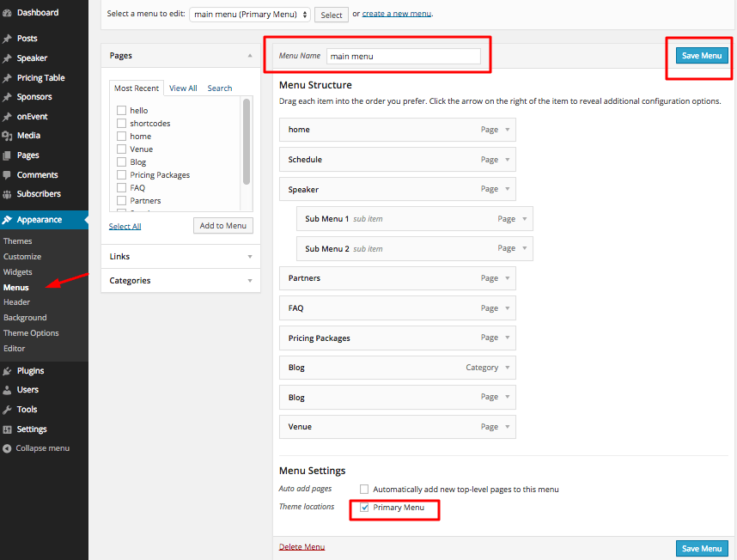Check the 'shortcodes' page checkbox
This screenshot has width=737, height=560.
(122, 124)
